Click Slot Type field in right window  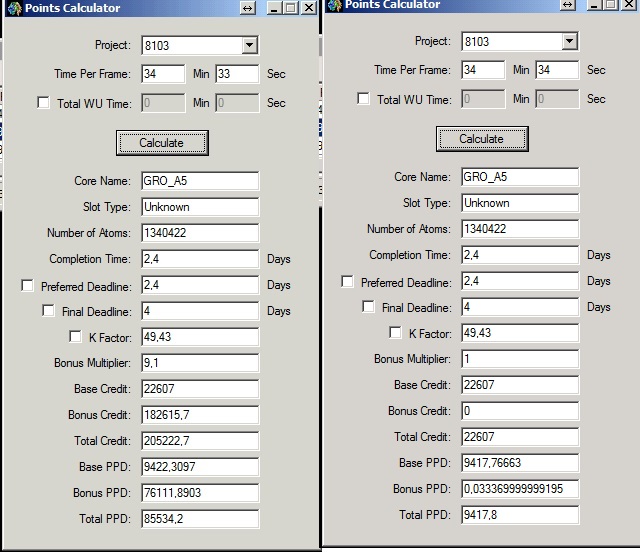[520, 203]
